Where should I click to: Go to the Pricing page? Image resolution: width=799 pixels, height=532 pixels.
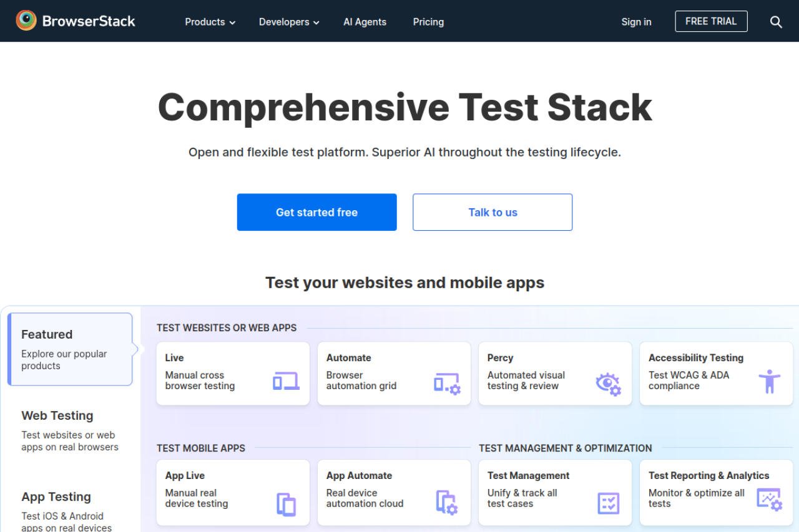(x=428, y=22)
